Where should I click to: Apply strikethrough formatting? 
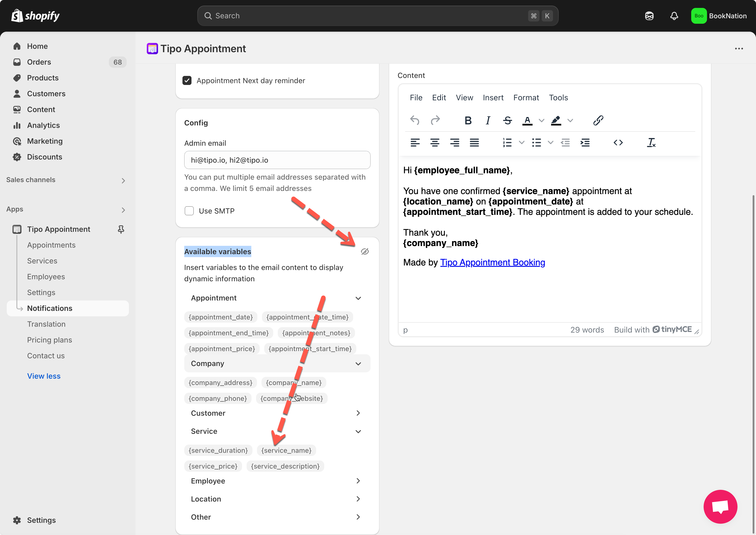tap(507, 121)
